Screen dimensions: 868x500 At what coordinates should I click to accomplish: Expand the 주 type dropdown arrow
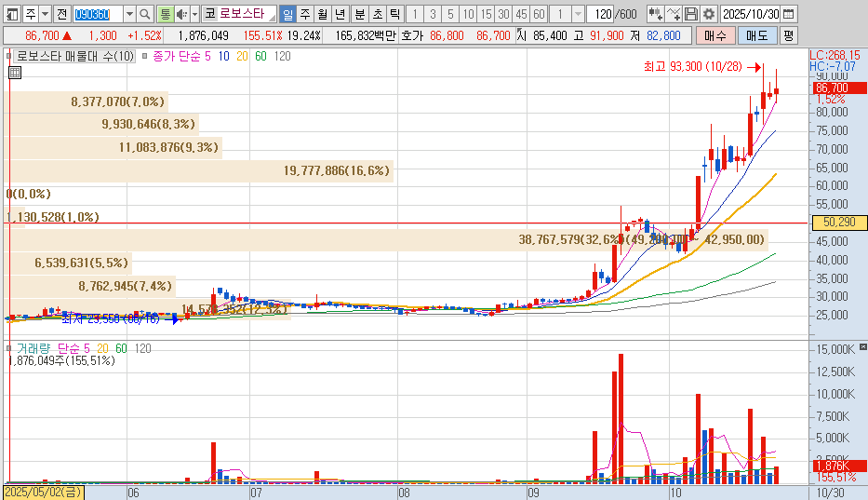pyautogui.click(x=45, y=14)
